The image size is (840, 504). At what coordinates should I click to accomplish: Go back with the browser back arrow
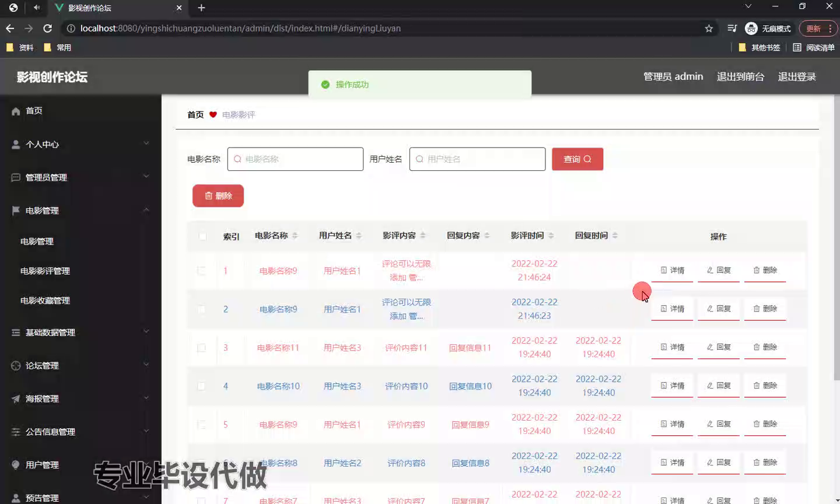tap(10, 28)
